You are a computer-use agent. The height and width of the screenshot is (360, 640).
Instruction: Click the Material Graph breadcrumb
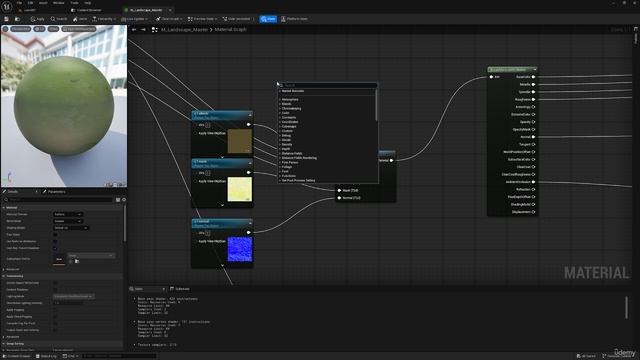coord(231,29)
